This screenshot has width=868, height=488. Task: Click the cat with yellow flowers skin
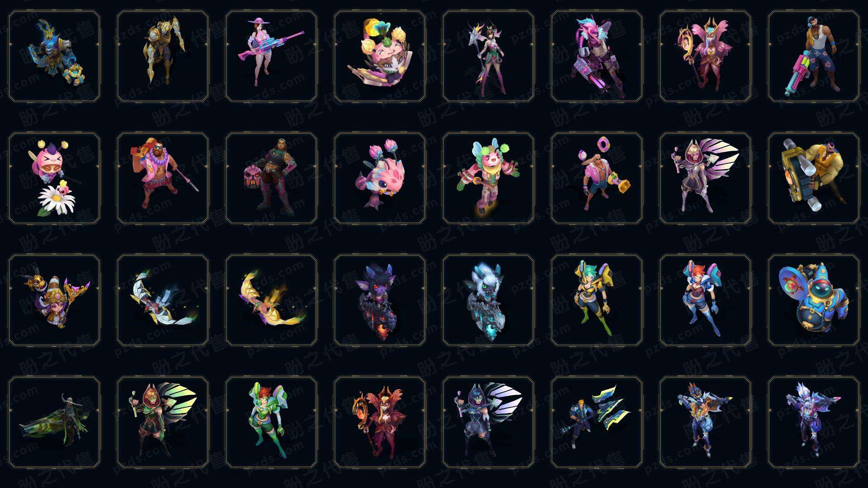click(380, 56)
